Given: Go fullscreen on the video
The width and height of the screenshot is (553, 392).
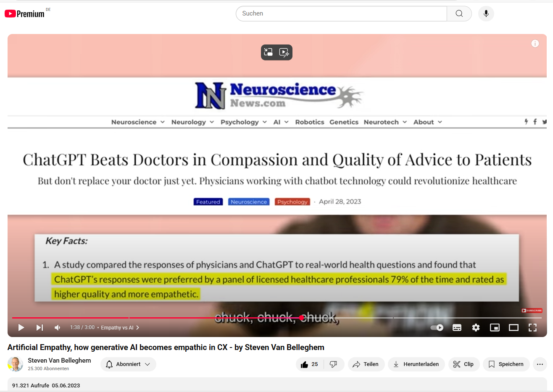Looking at the screenshot, I should (532, 328).
